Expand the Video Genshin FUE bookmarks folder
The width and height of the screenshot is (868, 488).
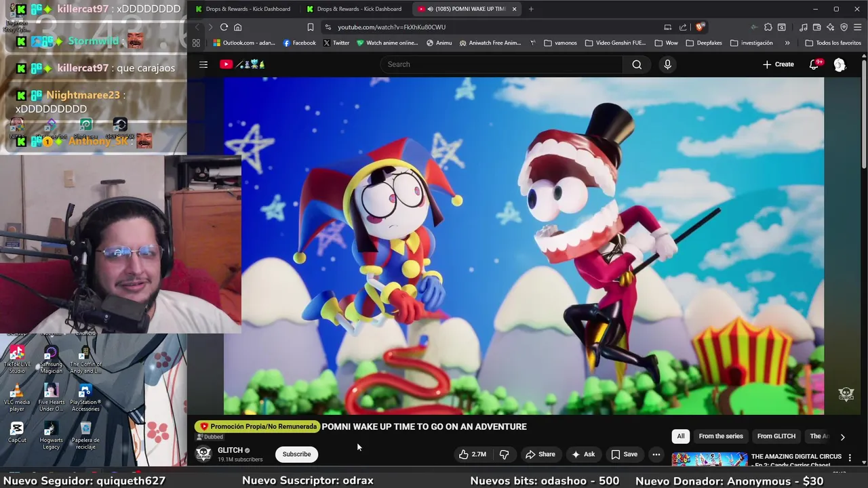pyautogui.click(x=615, y=43)
